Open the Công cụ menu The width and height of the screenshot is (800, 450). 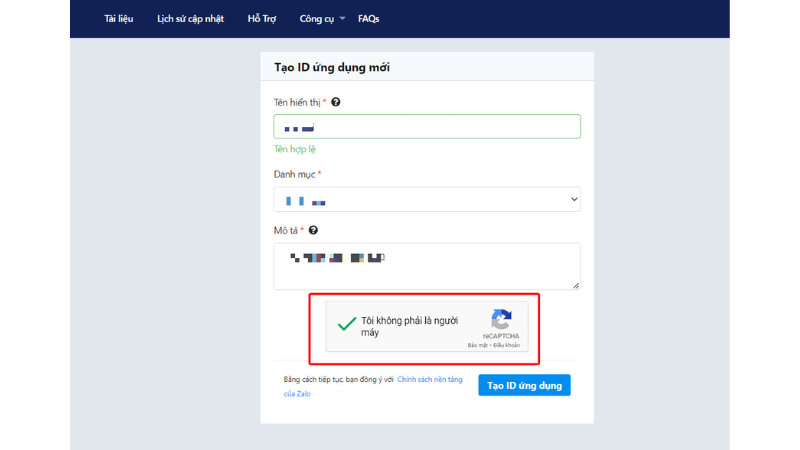coord(317,19)
